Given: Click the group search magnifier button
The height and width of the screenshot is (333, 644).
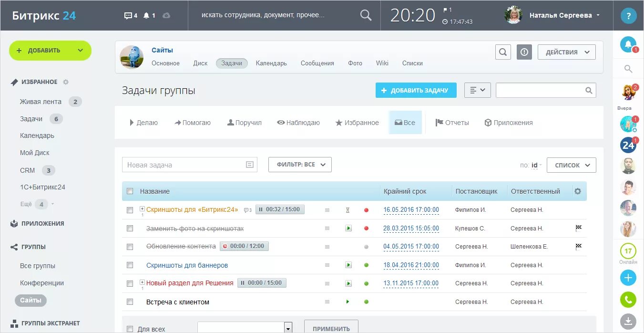Looking at the screenshot, I should click(503, 52).
